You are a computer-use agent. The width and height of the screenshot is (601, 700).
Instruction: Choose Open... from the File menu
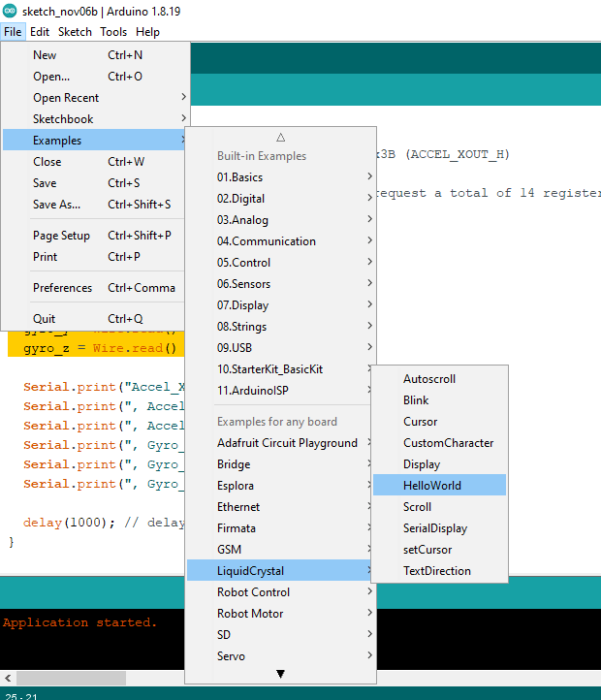pos(94,77)
